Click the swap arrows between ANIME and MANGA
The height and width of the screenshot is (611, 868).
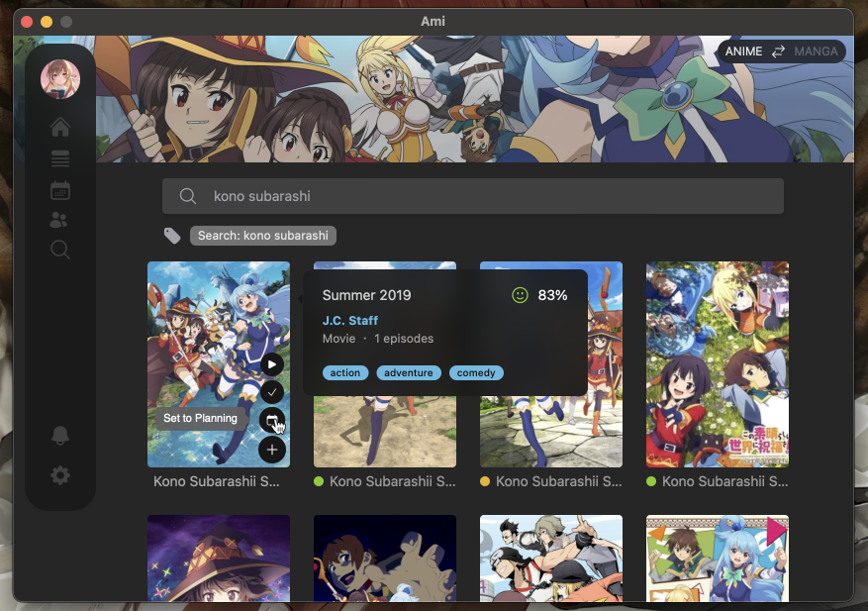778,51
